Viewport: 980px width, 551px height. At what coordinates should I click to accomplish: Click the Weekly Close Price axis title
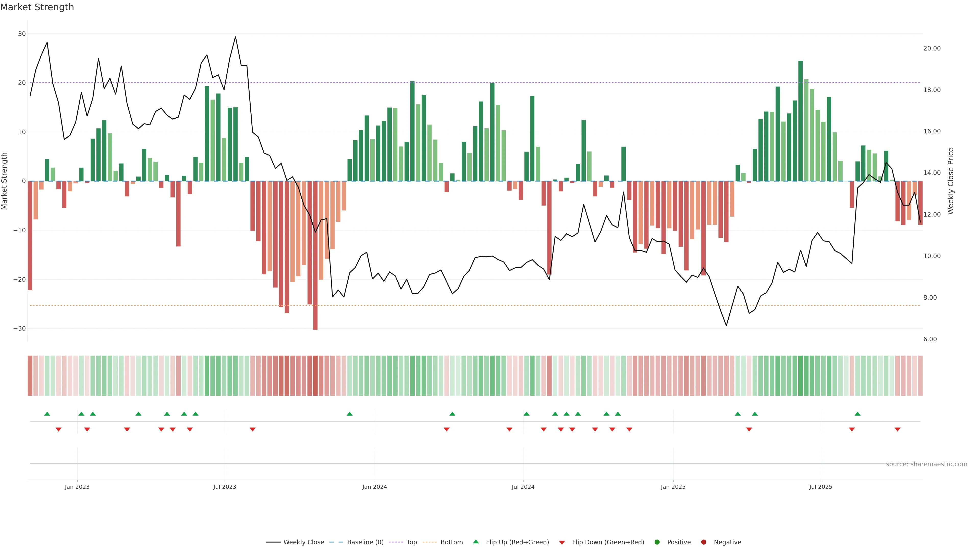[x=951, y=181]
